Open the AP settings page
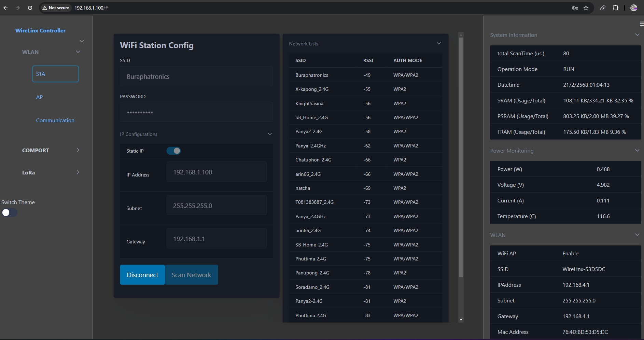The height and width of the screenshot is (340, 644). [40, 97]
